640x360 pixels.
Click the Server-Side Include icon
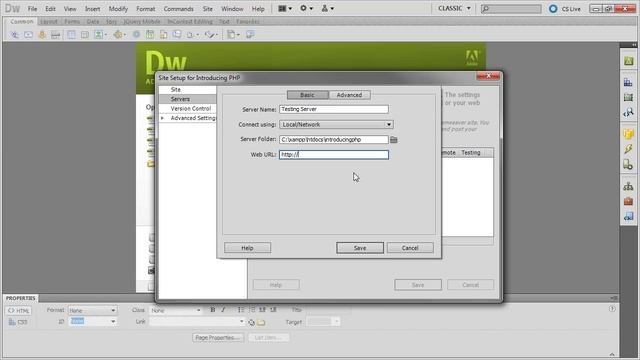[163, 35]
